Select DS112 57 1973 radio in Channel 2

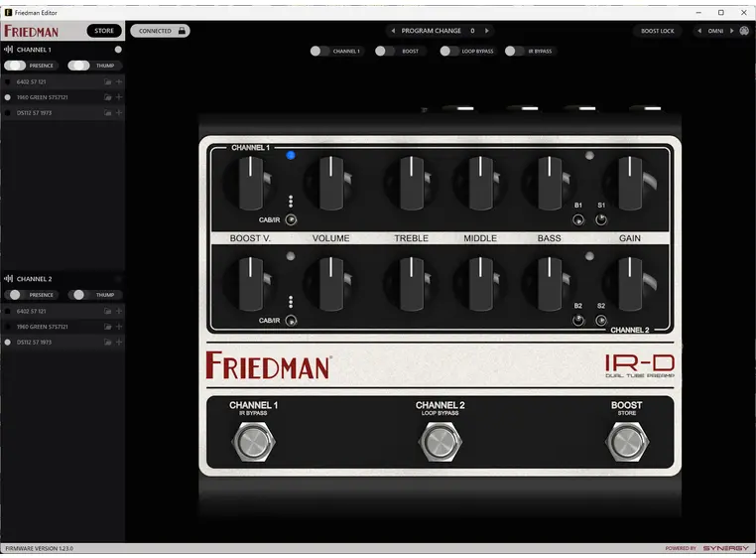click(x=7, y=343)
